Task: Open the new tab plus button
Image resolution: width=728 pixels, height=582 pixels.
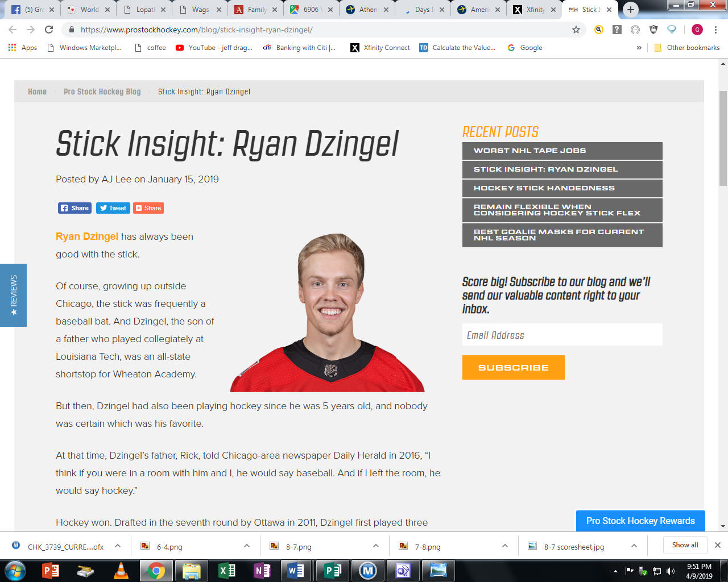Action: 630,10
